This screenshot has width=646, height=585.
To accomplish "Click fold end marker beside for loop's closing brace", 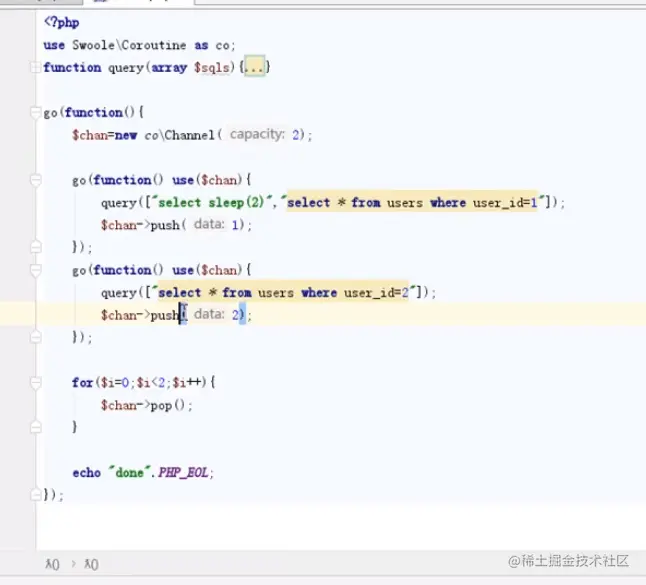I will 35,427.
